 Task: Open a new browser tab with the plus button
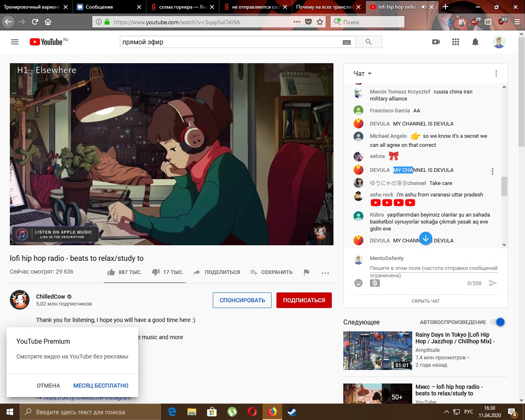445,7
